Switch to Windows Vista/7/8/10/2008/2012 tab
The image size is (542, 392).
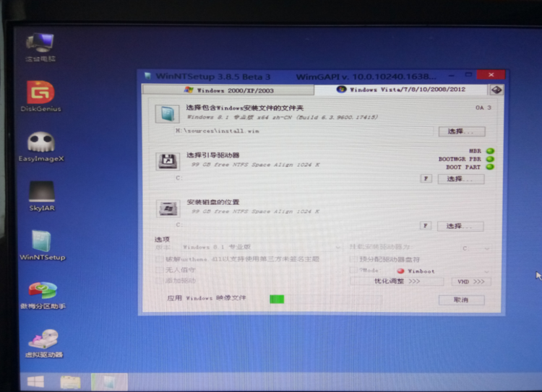[401, 90]
